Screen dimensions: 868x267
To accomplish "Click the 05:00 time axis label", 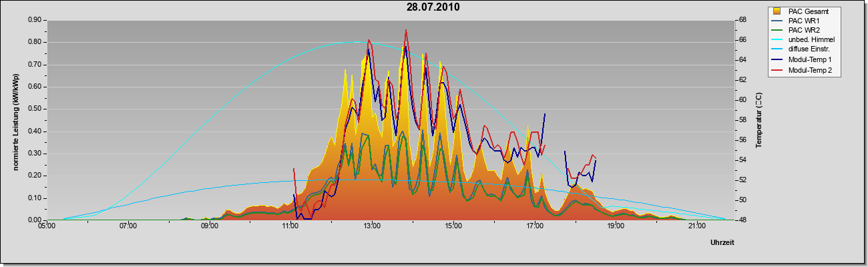I will click(x=47, y=227).
